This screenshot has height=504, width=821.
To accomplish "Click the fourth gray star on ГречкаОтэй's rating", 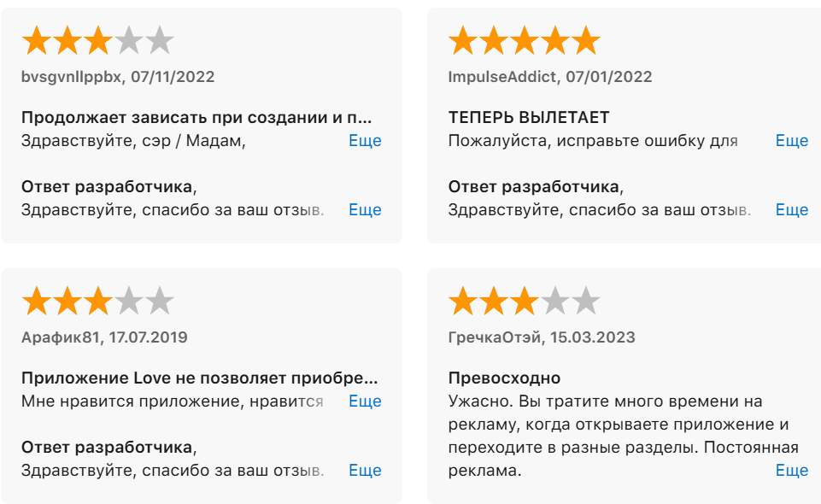I will tap(554, 301).
